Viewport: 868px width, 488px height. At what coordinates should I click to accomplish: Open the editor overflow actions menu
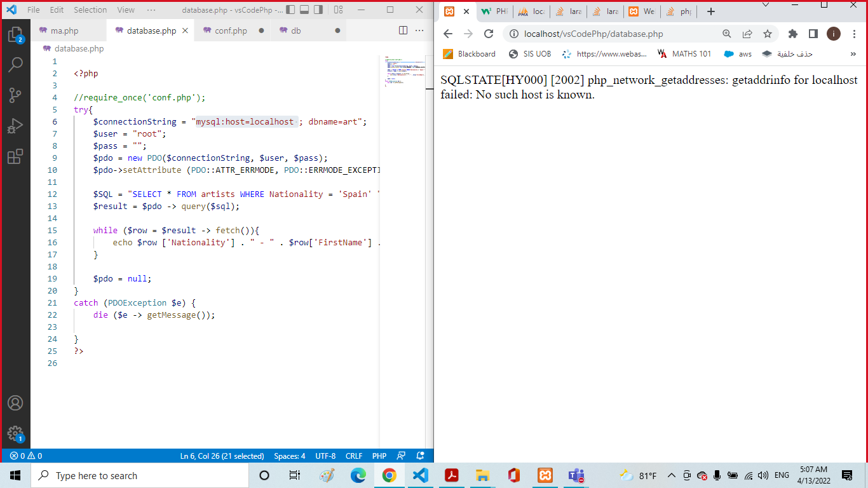tap(419, 30)
